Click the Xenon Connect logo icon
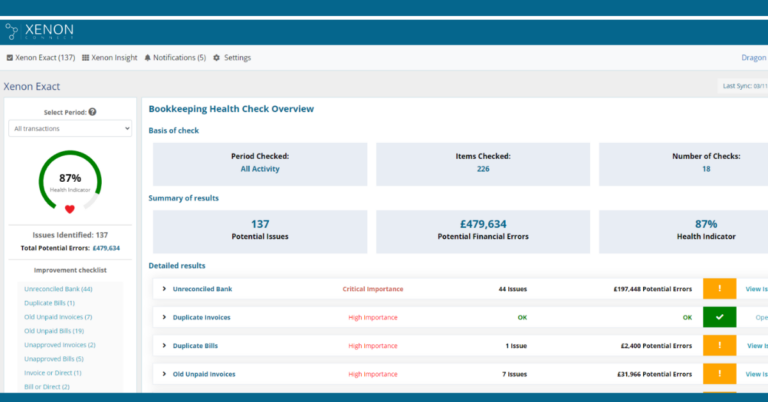 coord(12,31)
